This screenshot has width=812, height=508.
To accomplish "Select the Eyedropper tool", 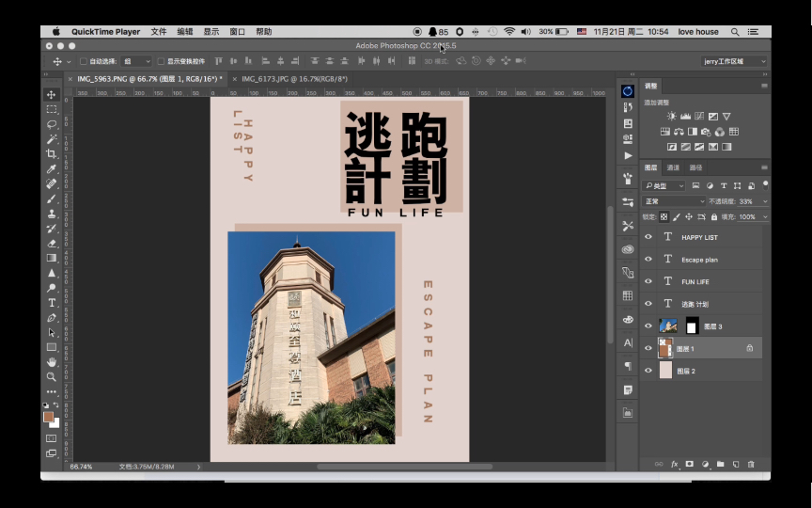I will (52, 168).
